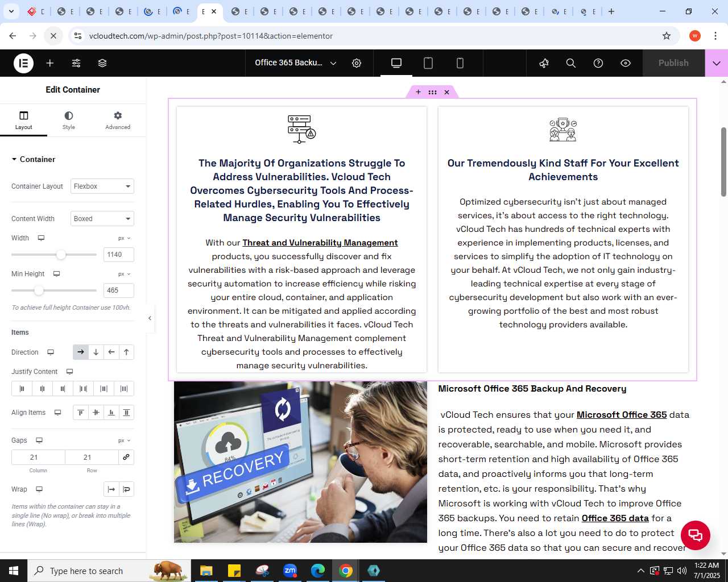Collapse the Container section
This screenshot has width=728, height=582.
tap(34, 159)
